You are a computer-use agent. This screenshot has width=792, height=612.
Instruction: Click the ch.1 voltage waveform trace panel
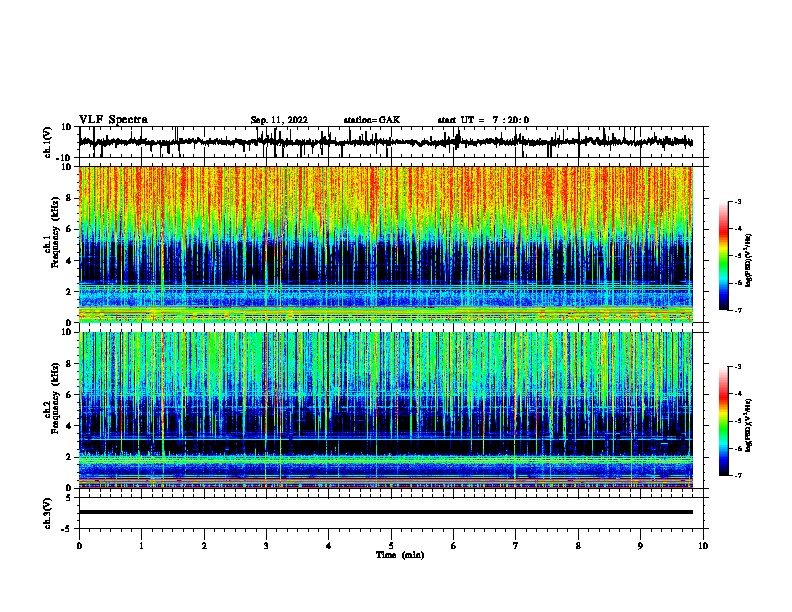[391, 142]
